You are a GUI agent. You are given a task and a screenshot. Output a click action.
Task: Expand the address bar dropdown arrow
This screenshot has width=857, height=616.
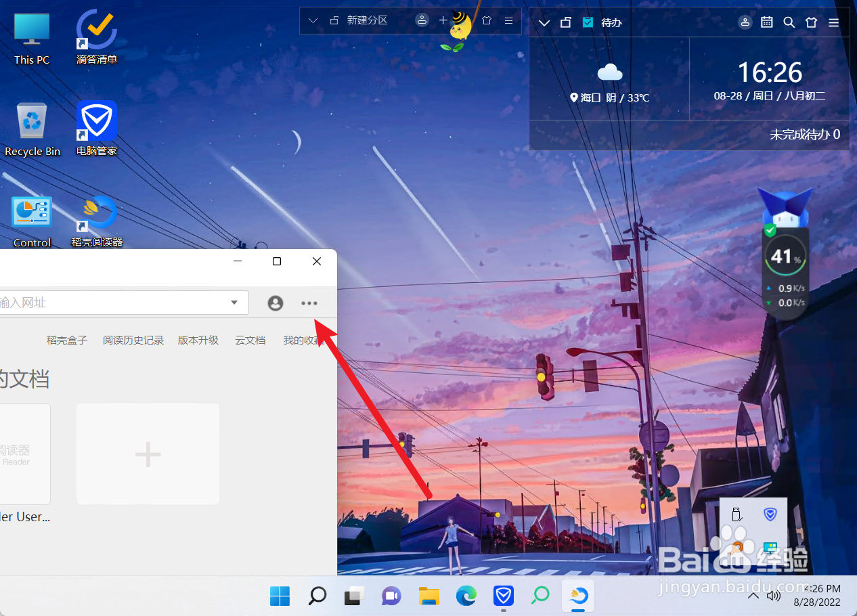point(234,303)
